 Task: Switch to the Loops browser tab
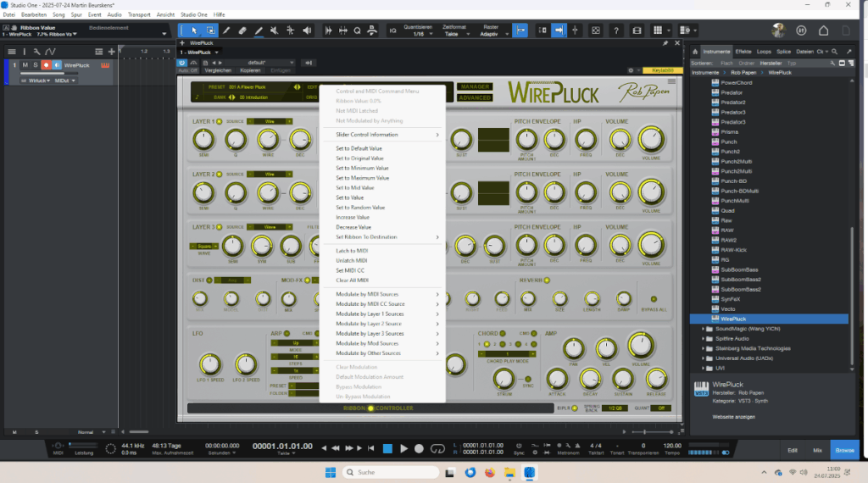764,52
